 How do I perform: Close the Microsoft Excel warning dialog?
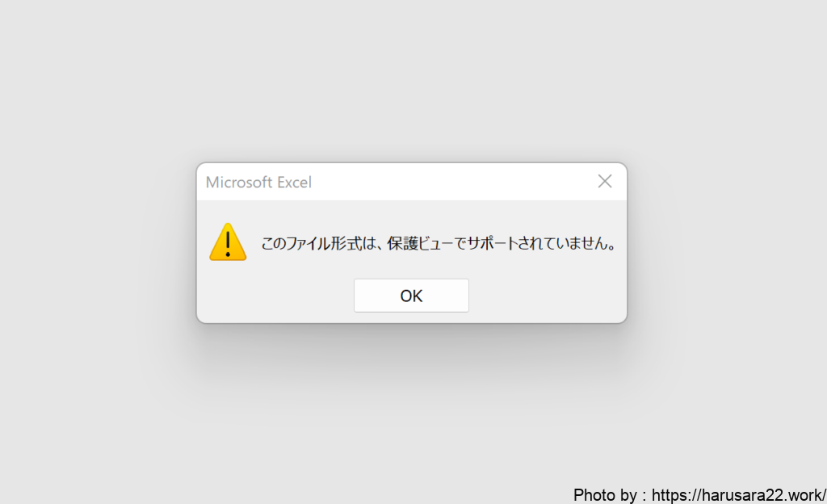[604, 182]
